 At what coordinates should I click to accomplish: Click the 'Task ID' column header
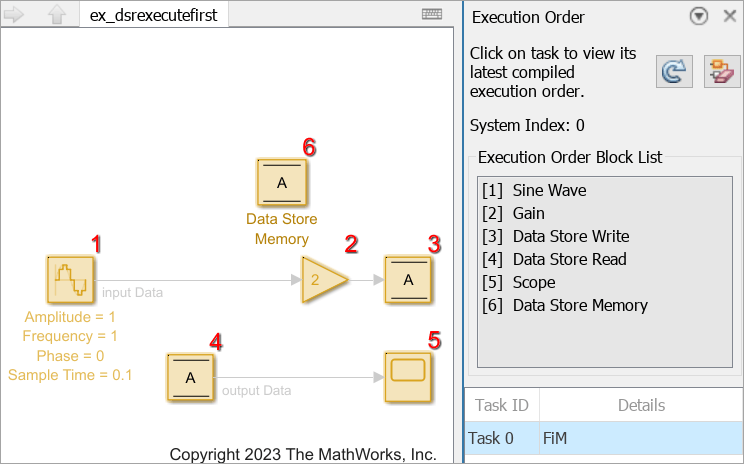(502, 405)
